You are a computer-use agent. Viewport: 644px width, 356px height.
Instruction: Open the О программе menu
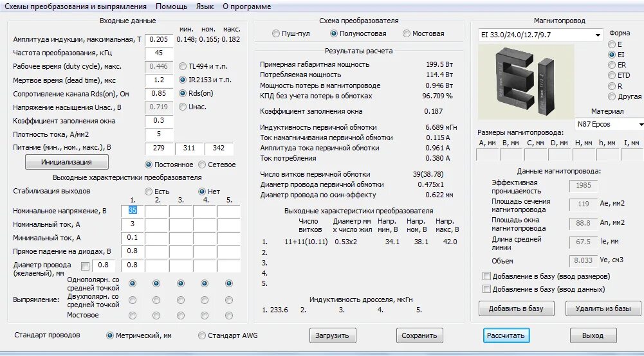pos(247,6)
